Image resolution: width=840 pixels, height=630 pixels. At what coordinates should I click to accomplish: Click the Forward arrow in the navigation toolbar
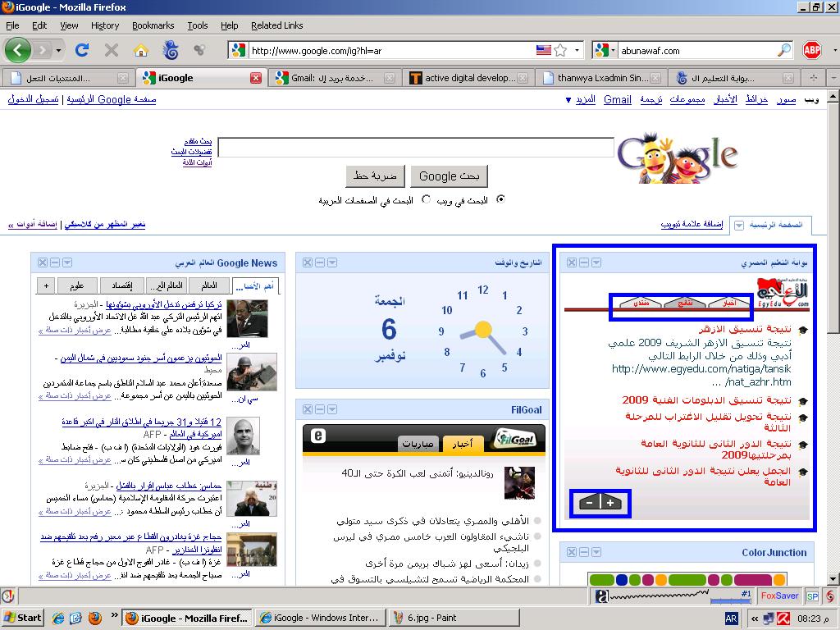coord(43,50)
